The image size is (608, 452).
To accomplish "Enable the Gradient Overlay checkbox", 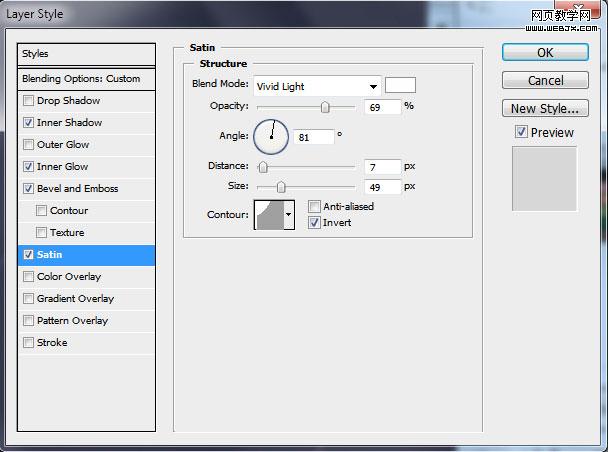I will tap(28, 298).
